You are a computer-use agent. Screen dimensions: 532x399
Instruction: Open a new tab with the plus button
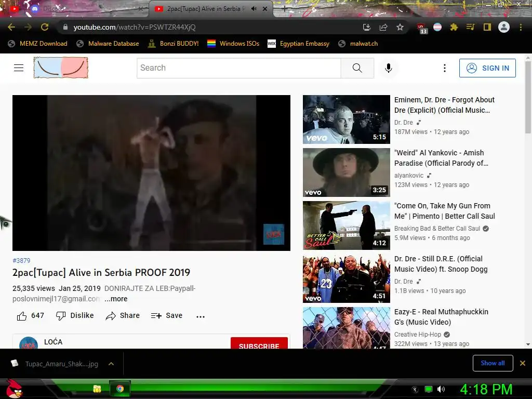click(x=284, y=9)
